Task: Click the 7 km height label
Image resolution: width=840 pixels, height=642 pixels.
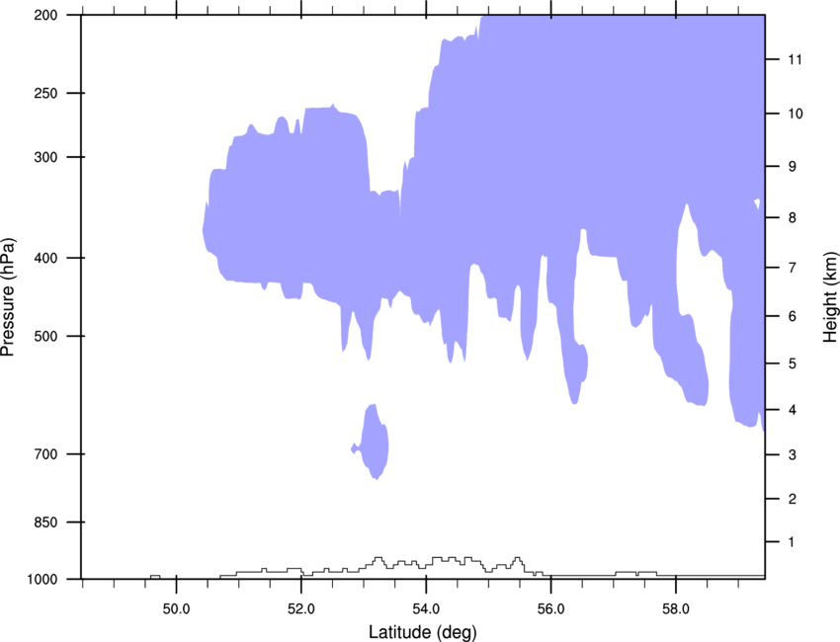Action: [793, 268]
